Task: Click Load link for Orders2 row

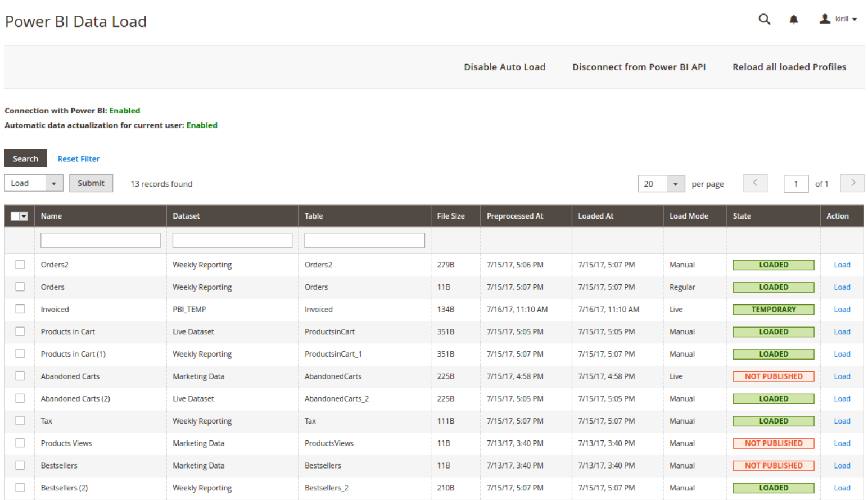Action: pos(842,265)
